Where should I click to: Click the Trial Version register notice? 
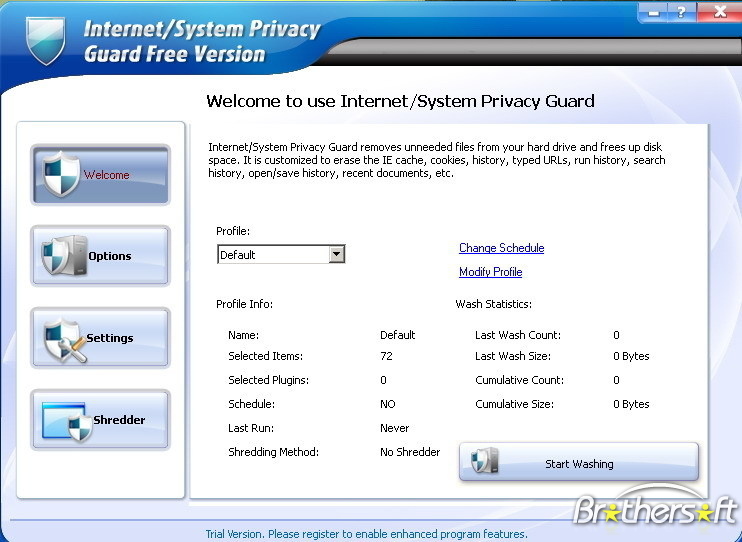click(367, 534)
